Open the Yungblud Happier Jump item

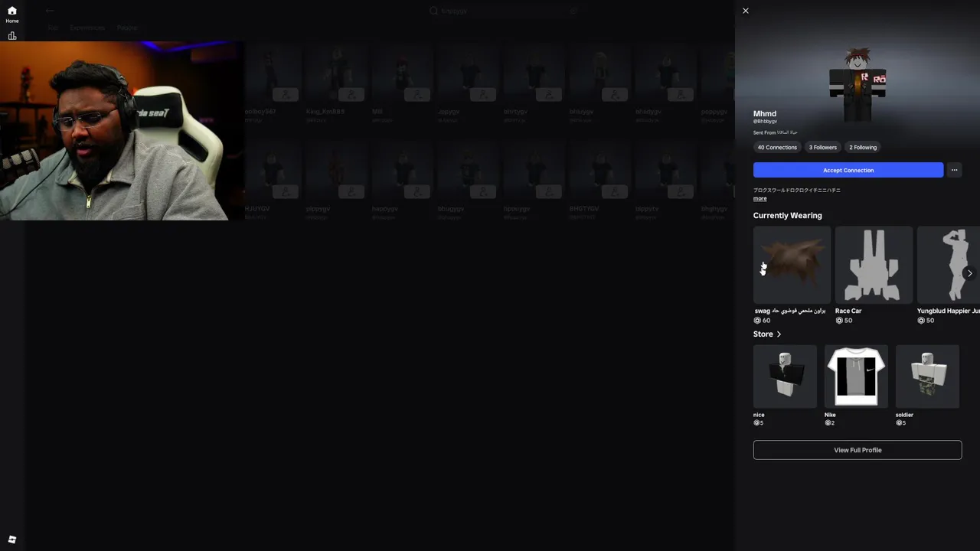(949, 265)
